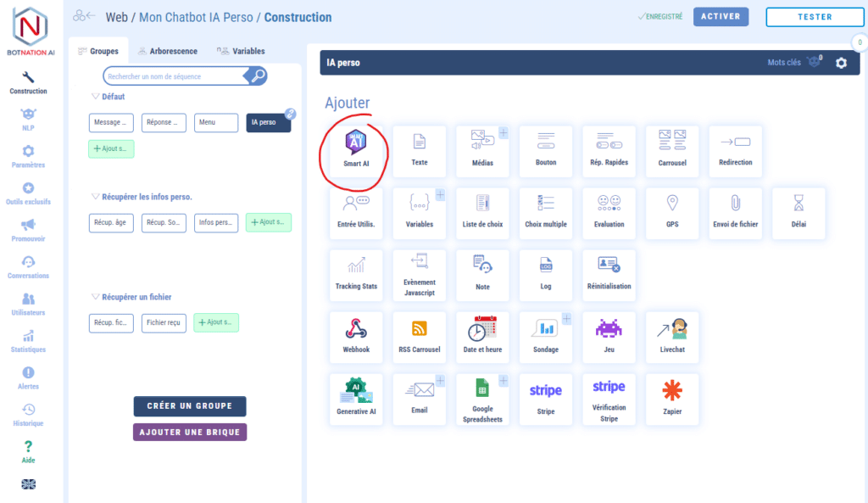
Task: Open the IA perso settings gear
Action: [841, 63]
